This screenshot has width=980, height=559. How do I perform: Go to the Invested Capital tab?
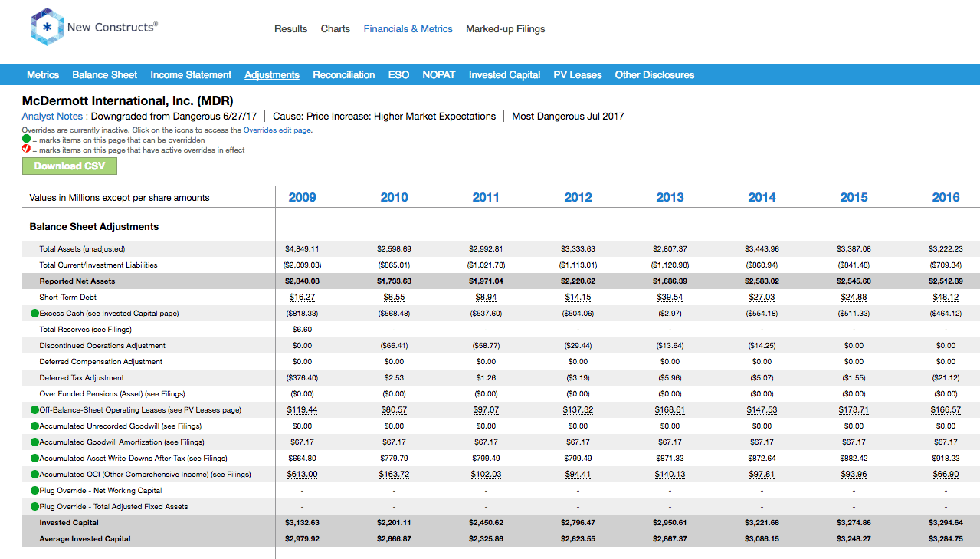[505, 74]
